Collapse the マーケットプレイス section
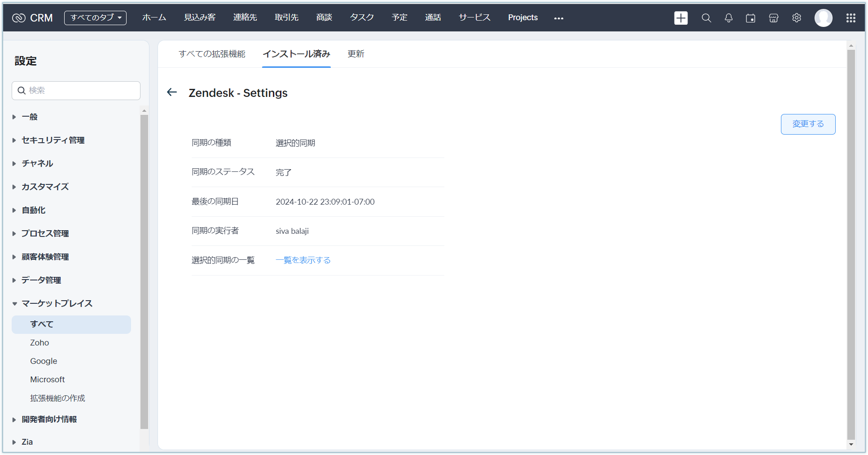Screen dimensions: 868x455 pos(53,304)
